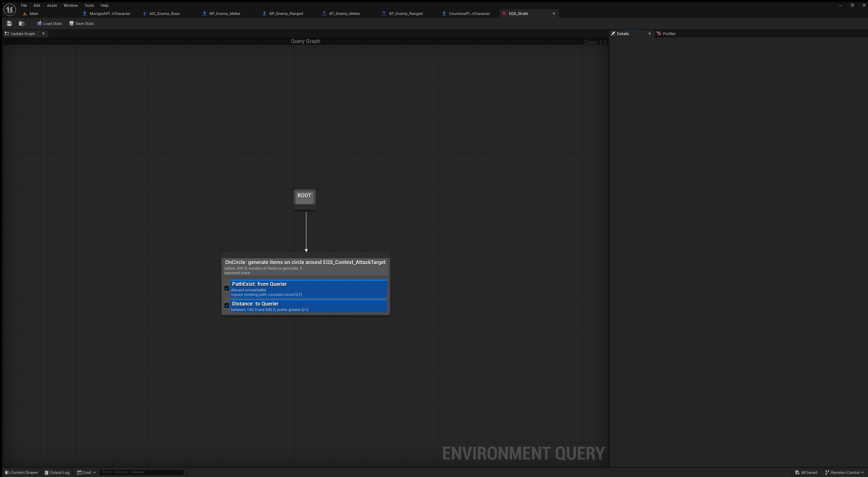Image resolution: width=868 pixels, height=477 pixels.
Task: Select the ROOT node in graph
Action: (304, 196)
